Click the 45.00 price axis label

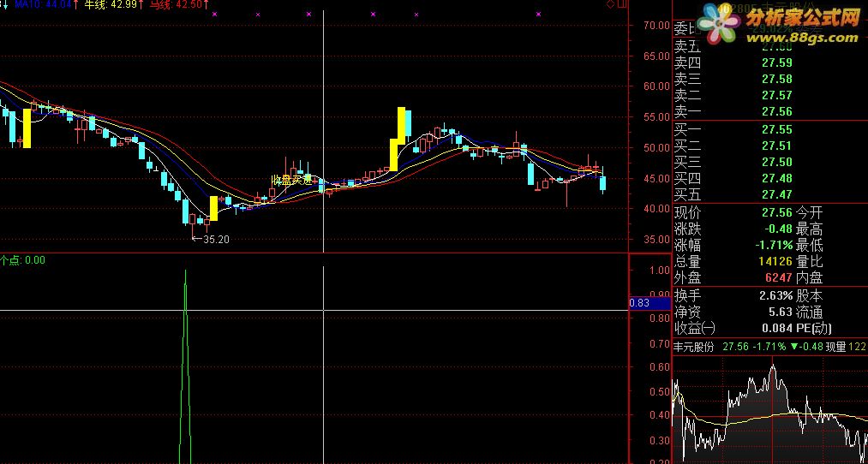tap(657, 179)
